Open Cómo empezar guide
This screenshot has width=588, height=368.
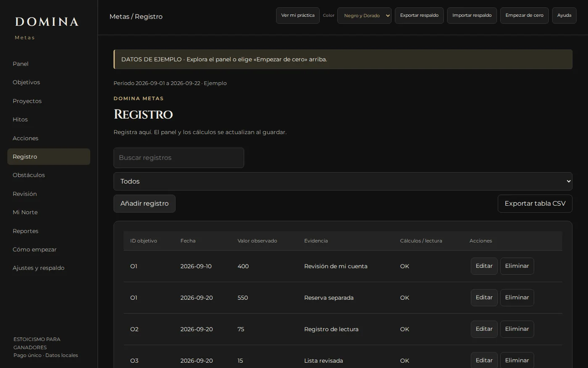[x=48, y=249]
